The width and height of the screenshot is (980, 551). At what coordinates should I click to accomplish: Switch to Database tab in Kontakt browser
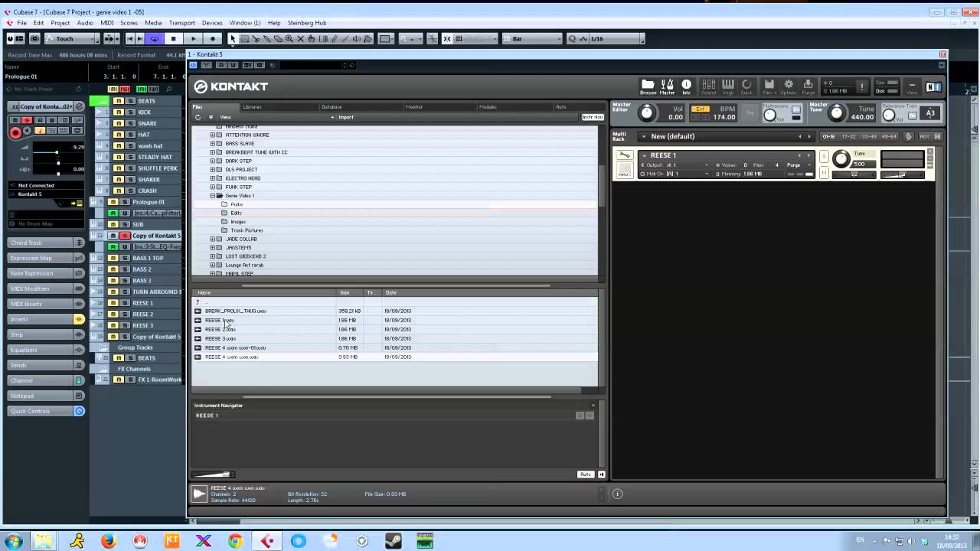(332, 107)
